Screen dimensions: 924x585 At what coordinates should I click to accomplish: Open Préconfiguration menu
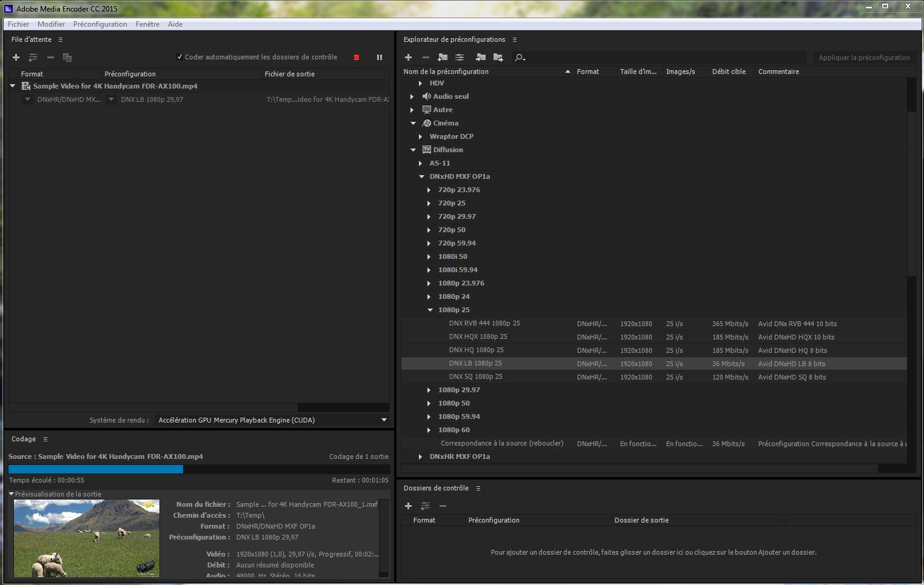[x=100, y=24]
